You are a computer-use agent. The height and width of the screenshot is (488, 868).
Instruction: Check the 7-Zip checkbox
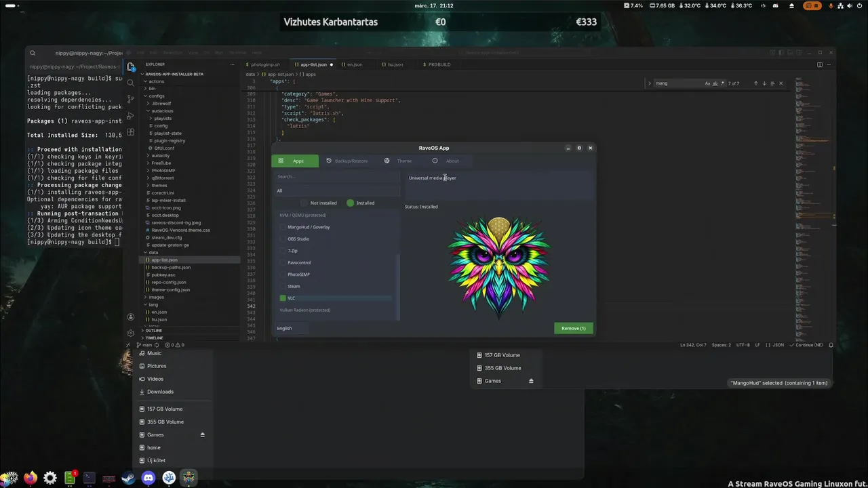(283, 251)
